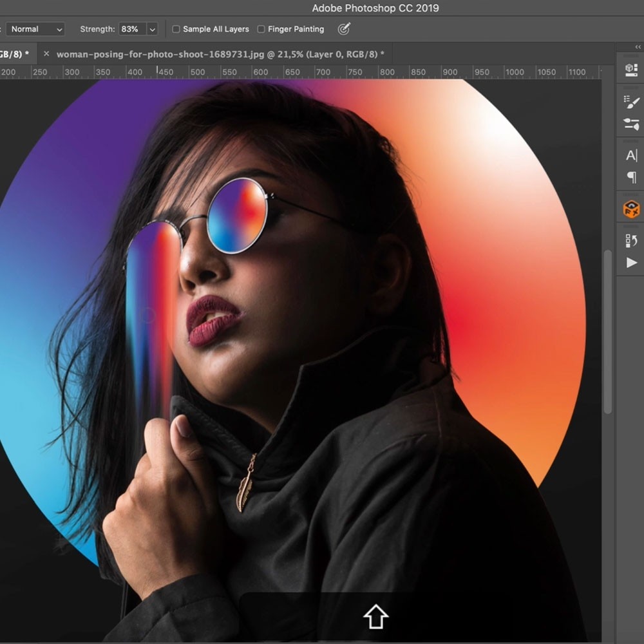Open the orange FX extension panel
644x644 pixels.
pos(630,209)
